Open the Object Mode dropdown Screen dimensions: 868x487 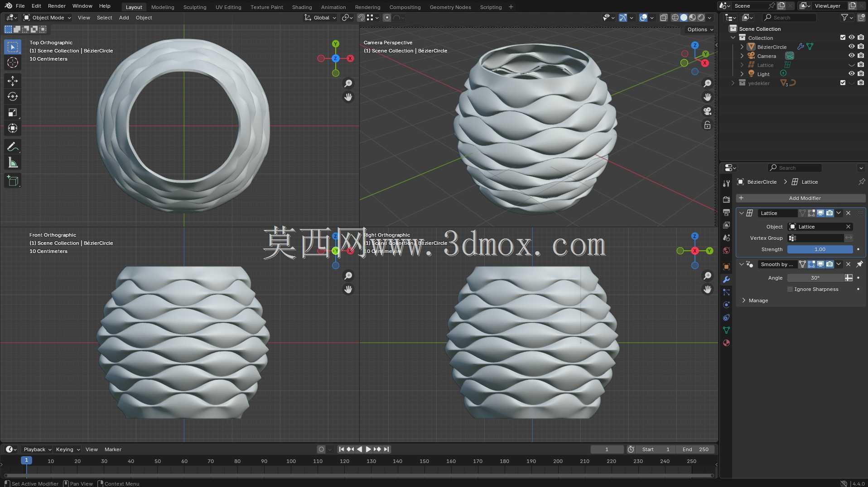pyautogui.click(x=47, y=18)
